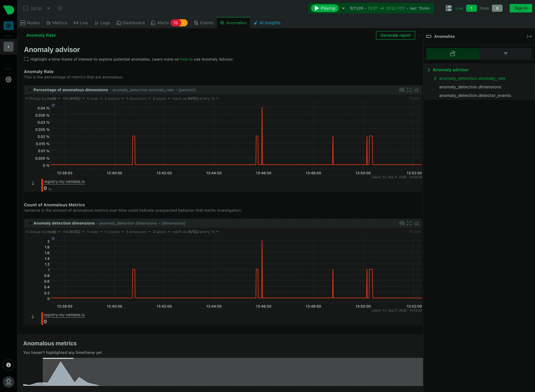Viewport: 535px width, 392px height.
Task: Fullscreen the Anomaly detection dimensions chart
Action: point(409,223)
